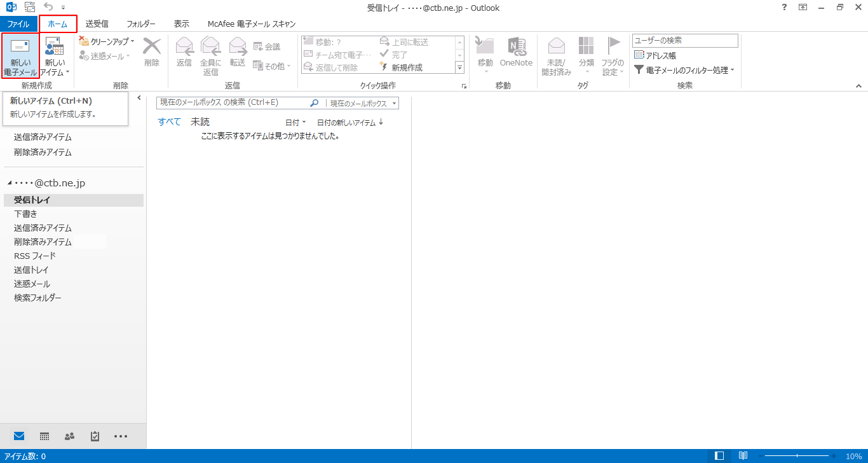Click the Move (移動) folder icon
This screenshot has height=463, width=868.
click(x=485, y=54)
